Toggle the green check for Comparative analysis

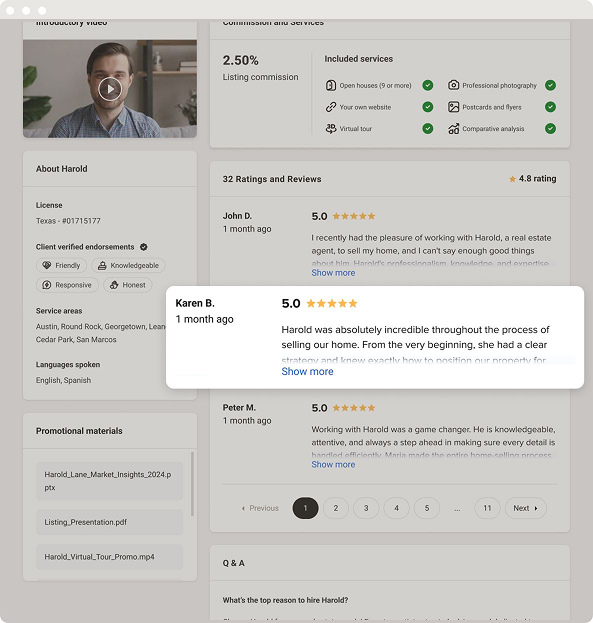[x=550, y=129]
